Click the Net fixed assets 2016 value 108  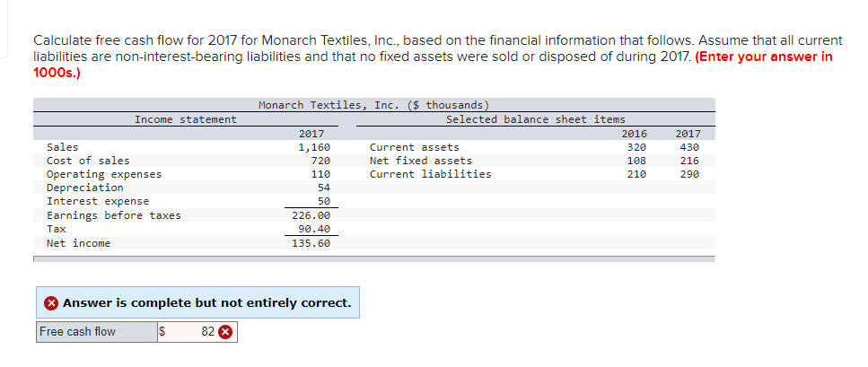pos(636,162)
